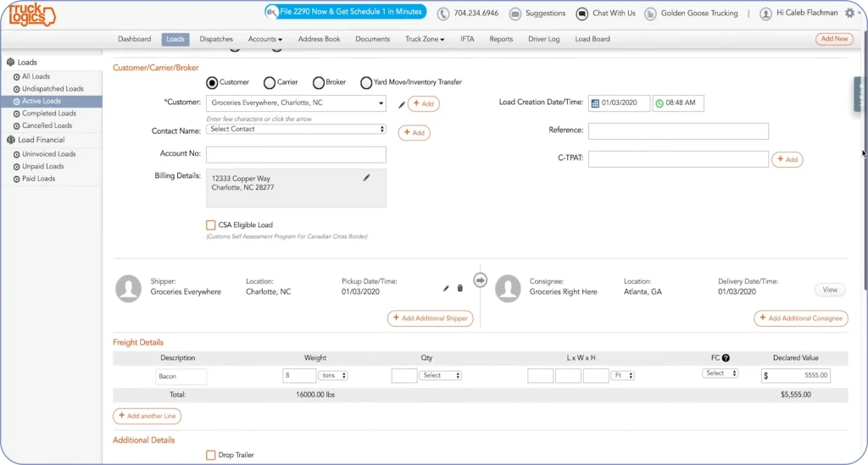The height and width of the screenshot is (465, 868).
Task: Open the Load Board tab
Action: 593,39
